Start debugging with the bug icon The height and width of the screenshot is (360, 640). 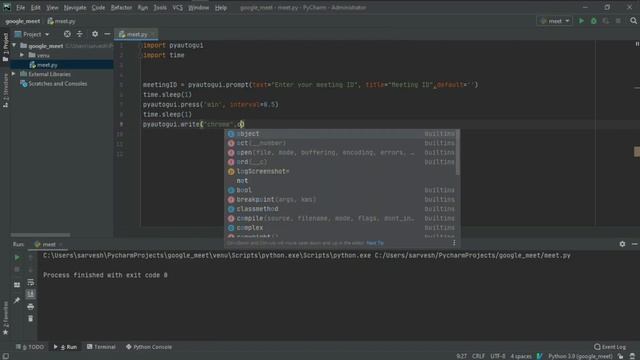pyautogui.click(x=593, y=21)
